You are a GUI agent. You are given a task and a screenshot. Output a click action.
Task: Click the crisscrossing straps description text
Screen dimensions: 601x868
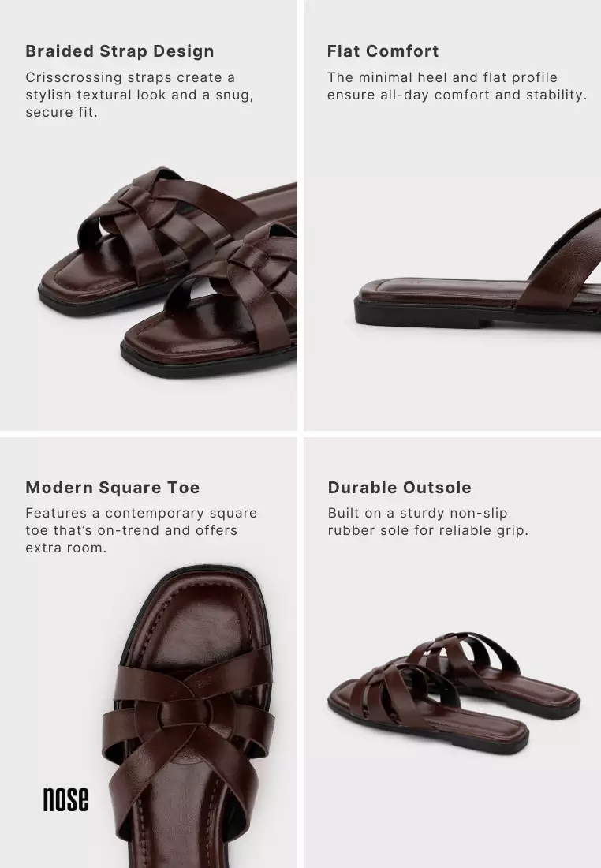(140, 95)
